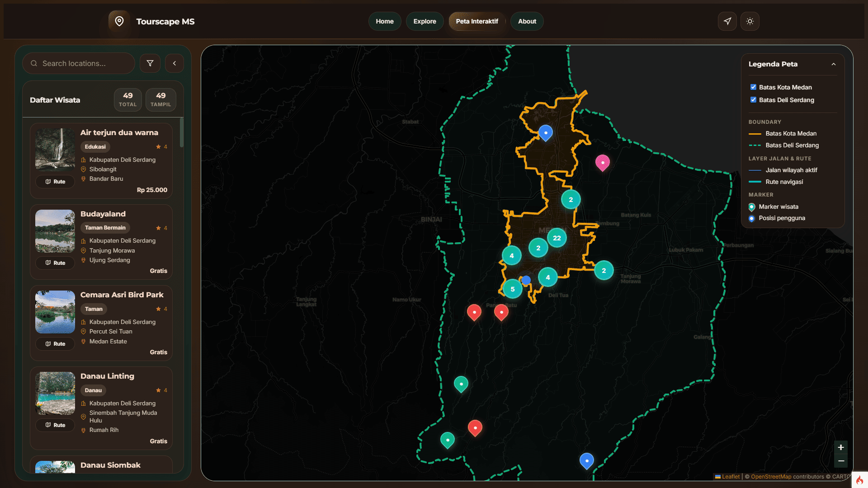Click cluster marker showing 22
868x488 pixels.
557,238
